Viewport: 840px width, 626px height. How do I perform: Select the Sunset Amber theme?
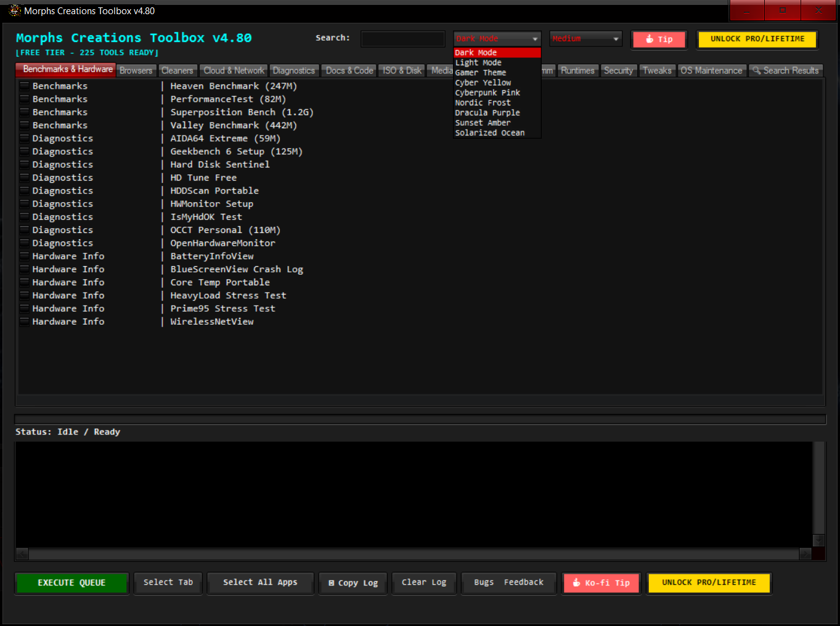pos(497,123)
